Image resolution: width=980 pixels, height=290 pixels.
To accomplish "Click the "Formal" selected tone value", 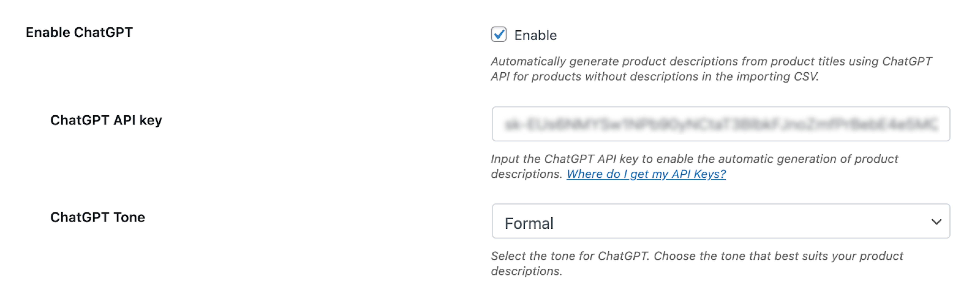I will coord(529,223).
